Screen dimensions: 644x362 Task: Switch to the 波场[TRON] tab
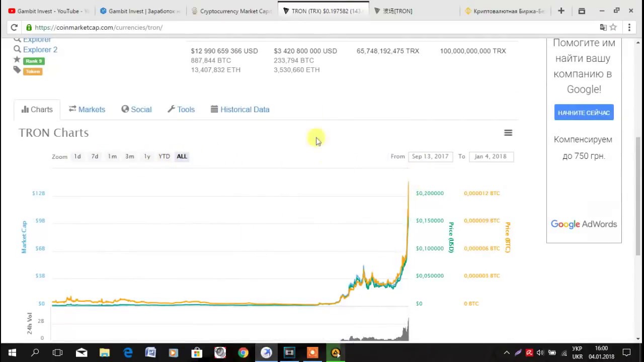[415, 11]
